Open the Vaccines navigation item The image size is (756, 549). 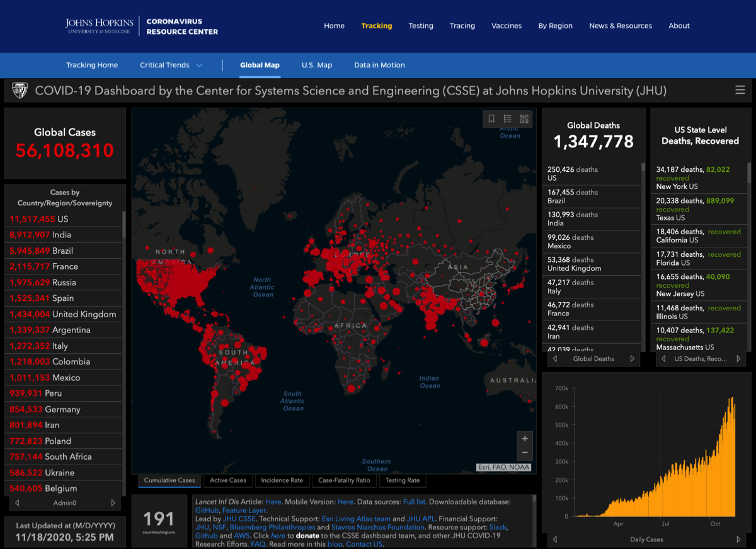pos(507,26)
